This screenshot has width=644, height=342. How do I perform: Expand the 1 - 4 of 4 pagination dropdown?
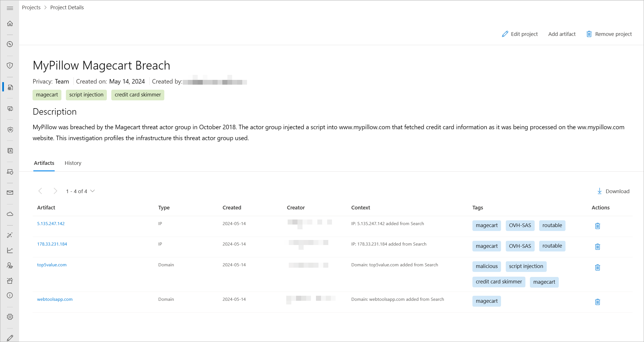(93, 191)
